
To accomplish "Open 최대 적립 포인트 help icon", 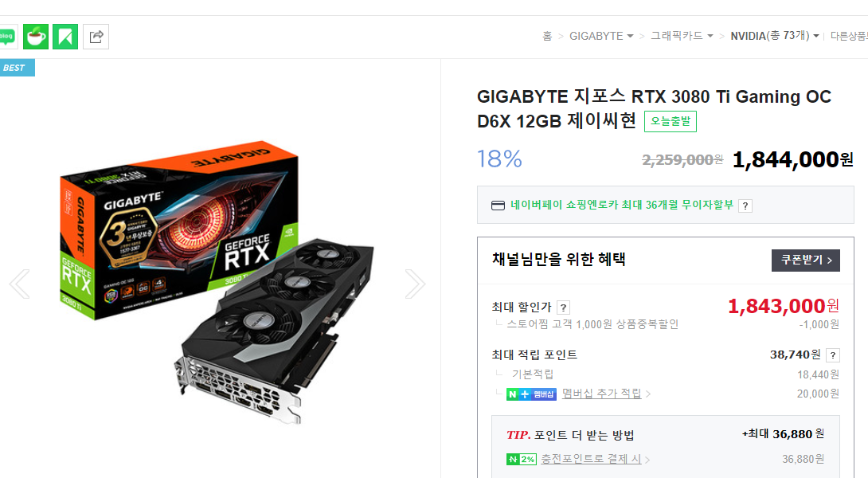I will (x=833, y=355).
